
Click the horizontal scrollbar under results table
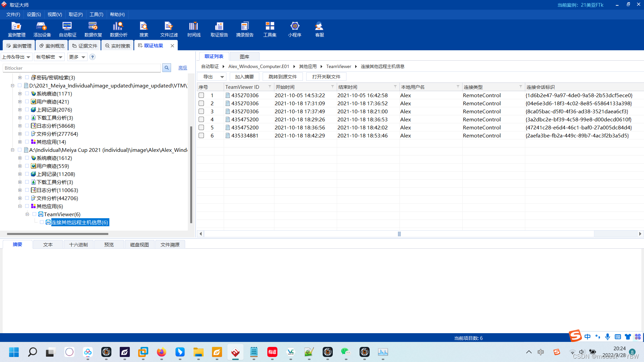pos(399,234)
